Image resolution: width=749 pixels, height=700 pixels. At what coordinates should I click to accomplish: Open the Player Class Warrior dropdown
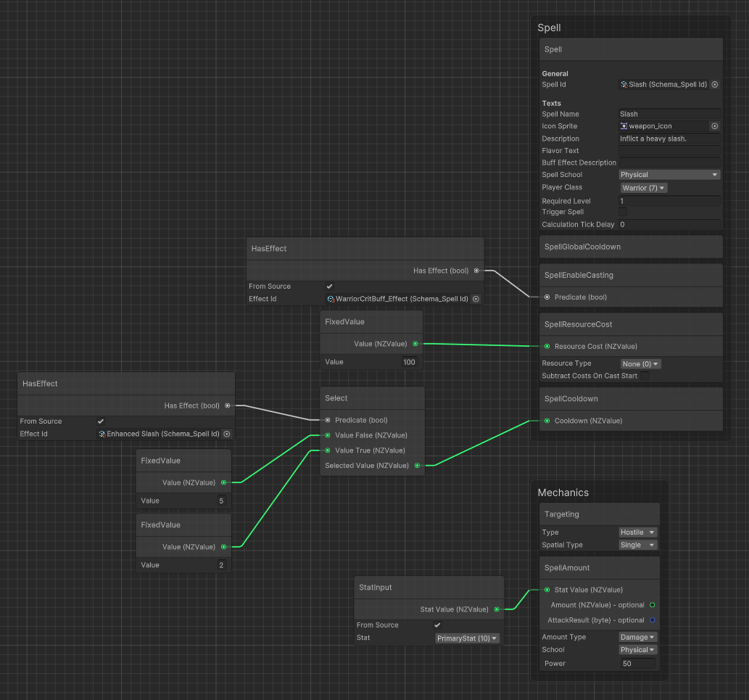643,187
